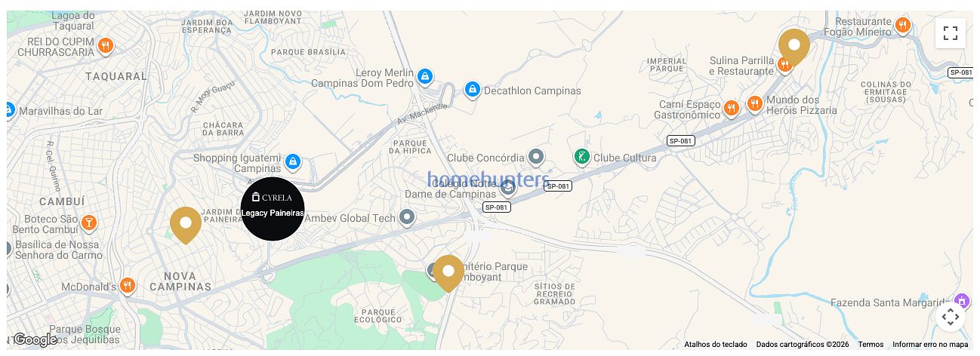This screenshot has height=356, width=980.
Task: Click the Rei do Cupim Churrascaria icon
Action: [106, 45]
